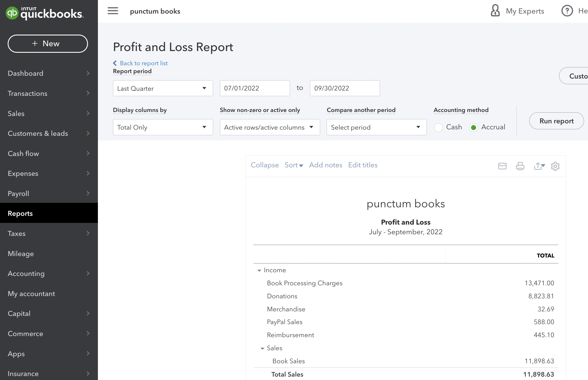588x380 pixels.
Task: Select the Accrual accounting method
Action: tap(473, 127)
